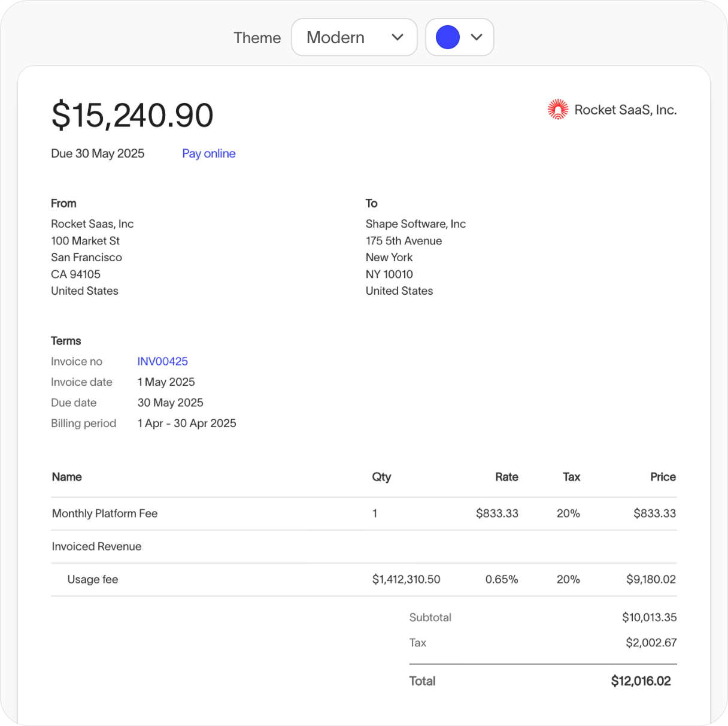Click the Tax amount $2,002.67
This screenshot has width=728, height=726.
point(651,642)
